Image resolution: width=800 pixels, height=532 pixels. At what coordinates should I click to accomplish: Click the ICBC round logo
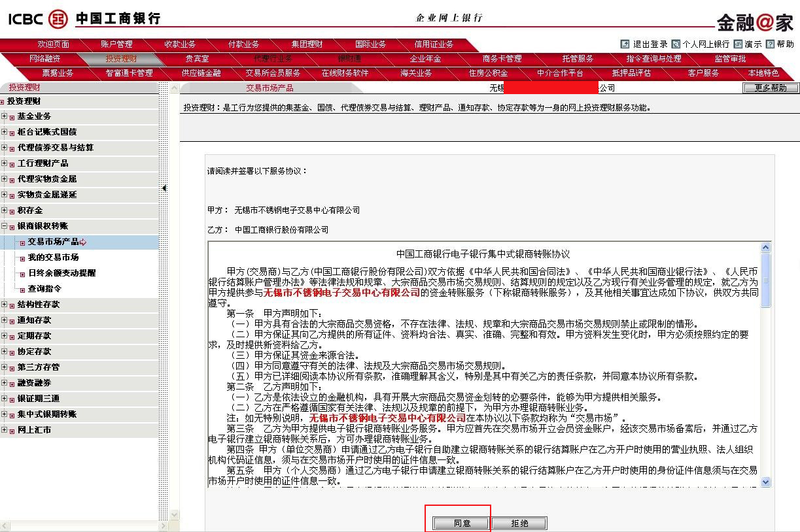[x=58, y=19]
